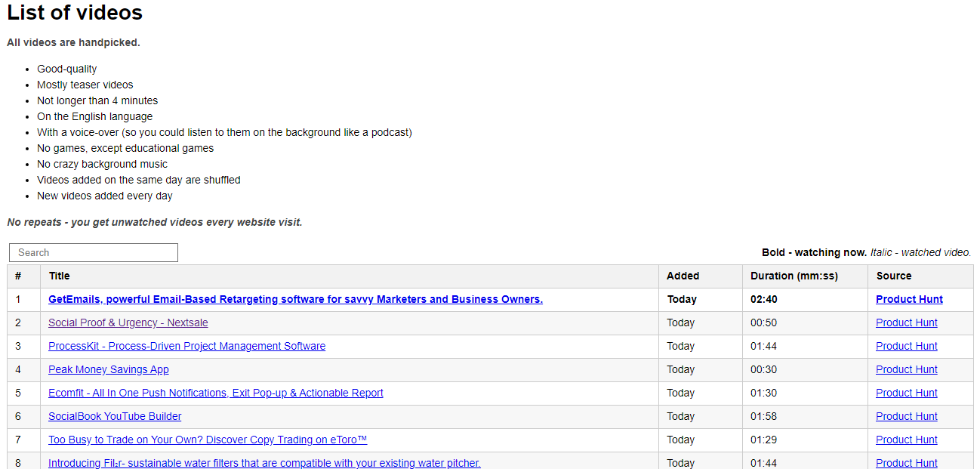Open Product Hunt source for Ecomfit row
This screenshot has height=469, width=980.
tap(906, 393)
